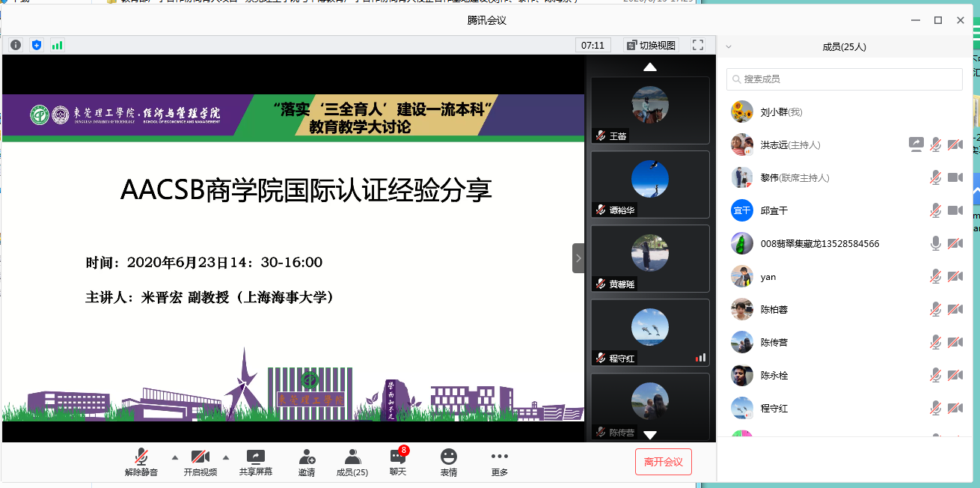Toggle camera icon for 陈柏蓉
The width and height of the screenshot is (980, 488).
(955, 309)
